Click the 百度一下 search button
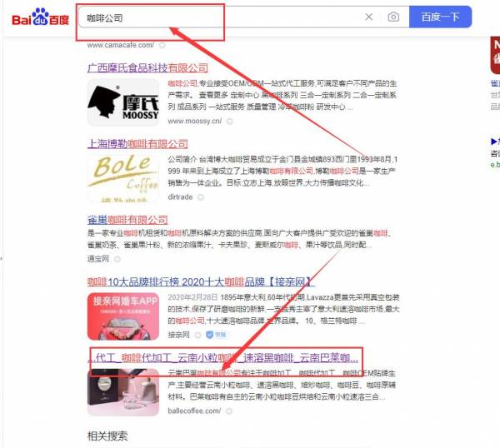Viewport: 500px width, 448px height. click(x=440, y=17)
